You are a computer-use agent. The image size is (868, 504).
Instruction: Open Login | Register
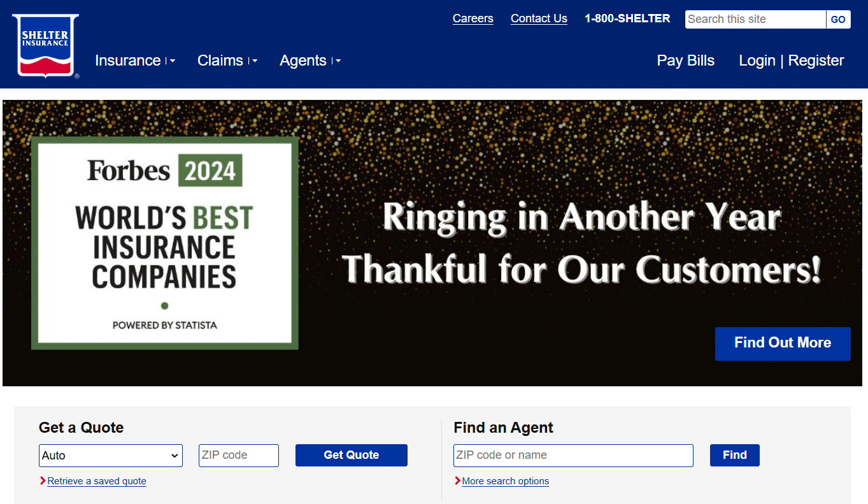tap(791, 60)
